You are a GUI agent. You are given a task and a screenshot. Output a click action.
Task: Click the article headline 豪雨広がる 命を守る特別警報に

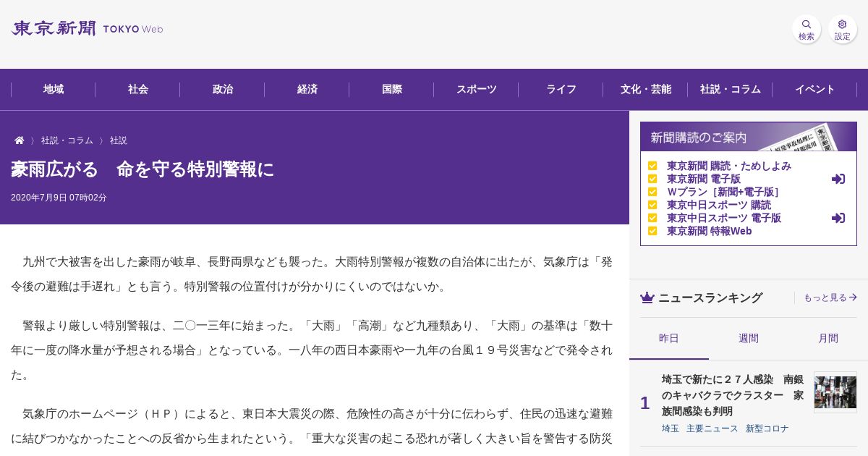[142, 169]
